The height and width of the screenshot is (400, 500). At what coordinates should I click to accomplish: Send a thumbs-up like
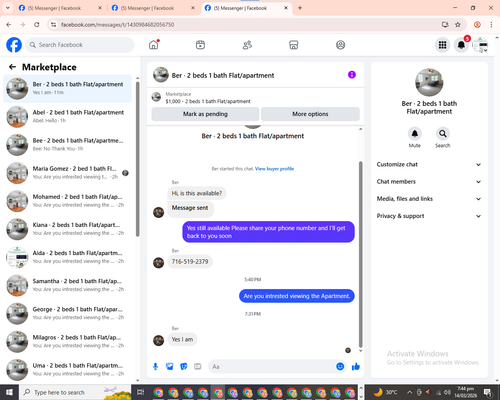click(x=356, y=367)
